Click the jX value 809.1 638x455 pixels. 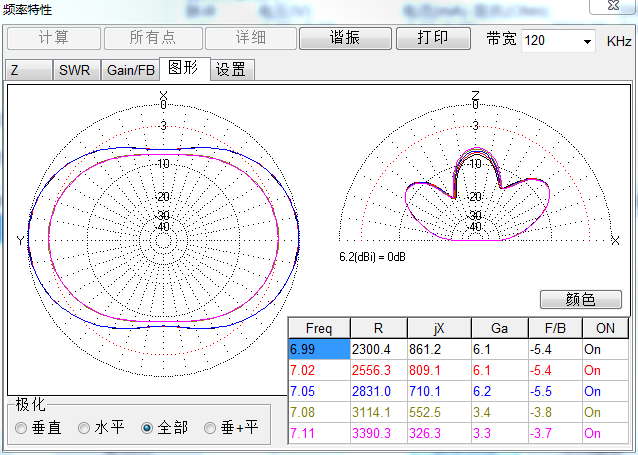click(439, 370)
